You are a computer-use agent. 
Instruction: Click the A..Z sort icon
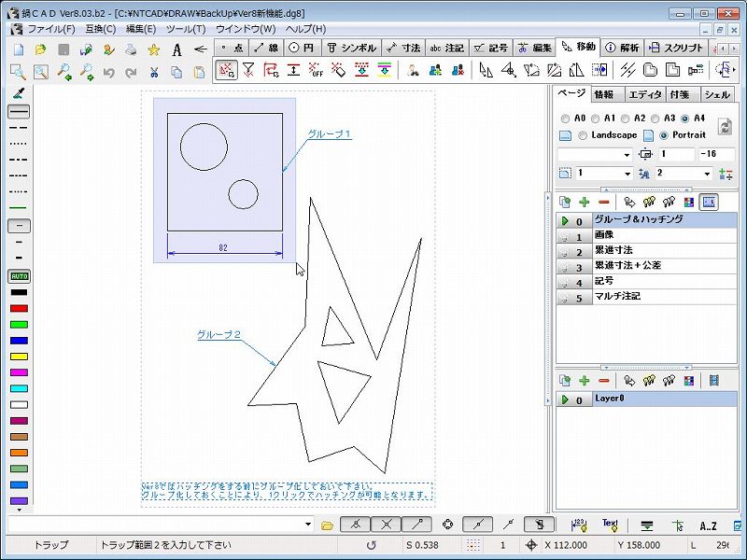708,525
